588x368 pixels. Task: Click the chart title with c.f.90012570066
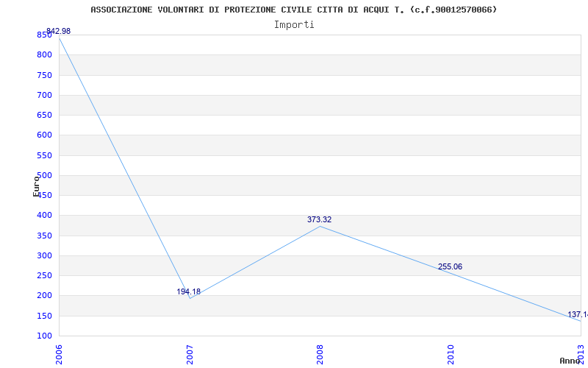coord(293,10)
